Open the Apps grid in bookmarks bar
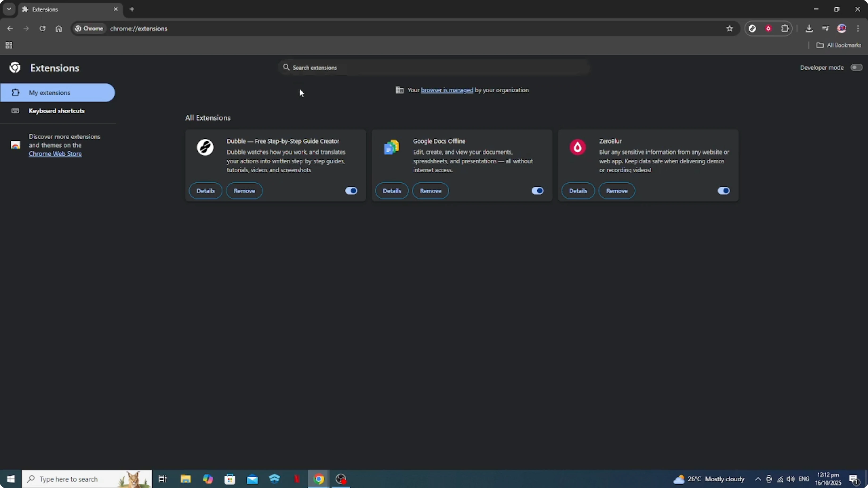Viewport: 868px width, 488px height. (9, 45)
